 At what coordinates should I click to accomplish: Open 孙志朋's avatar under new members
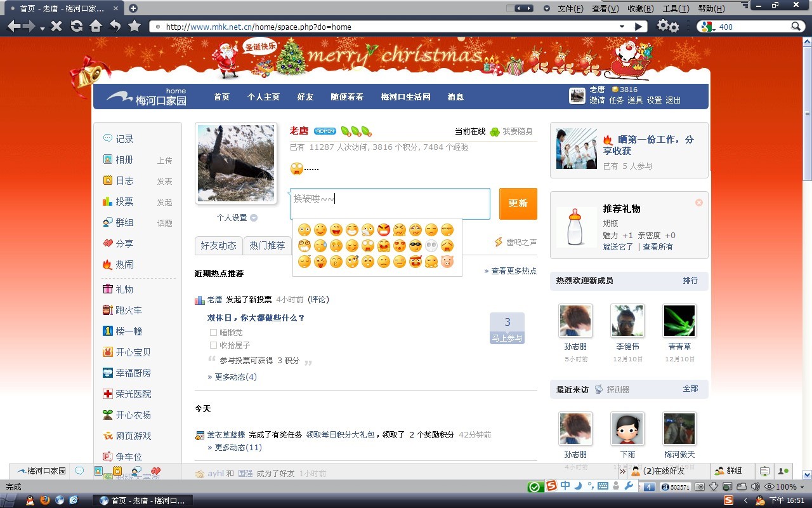(575, 321)
